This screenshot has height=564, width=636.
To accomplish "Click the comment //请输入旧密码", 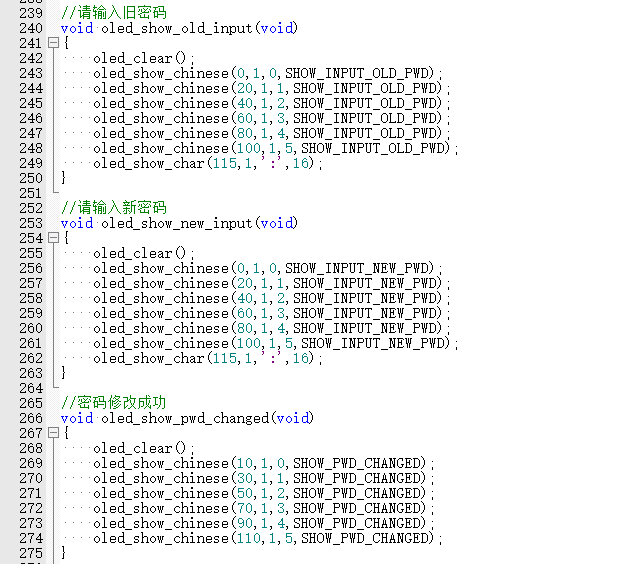I will (x=114, y=13).
